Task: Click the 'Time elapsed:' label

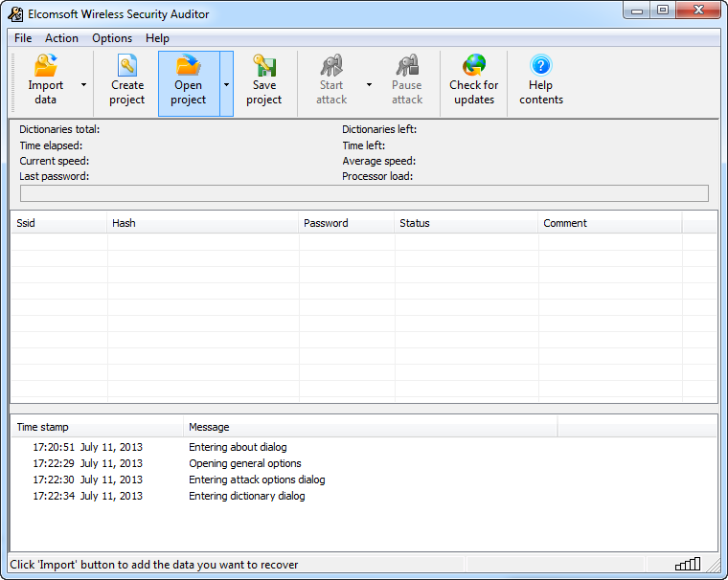Action: (51, 145)
